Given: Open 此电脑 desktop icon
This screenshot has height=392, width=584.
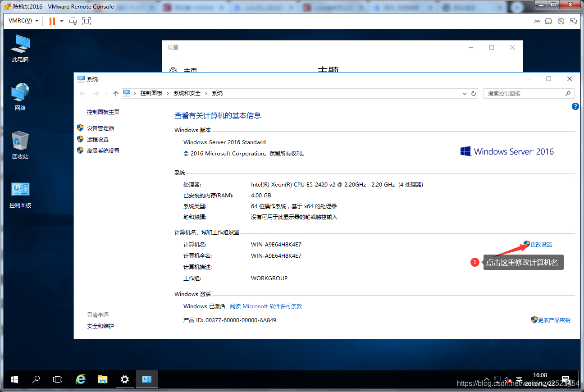Looking at the screenshot, I should (20, 48).
